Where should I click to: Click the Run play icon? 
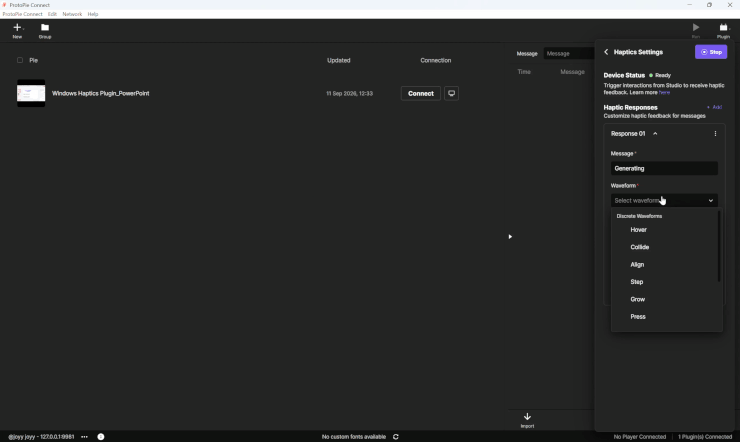pyautogui.click(x=696, y=27)
